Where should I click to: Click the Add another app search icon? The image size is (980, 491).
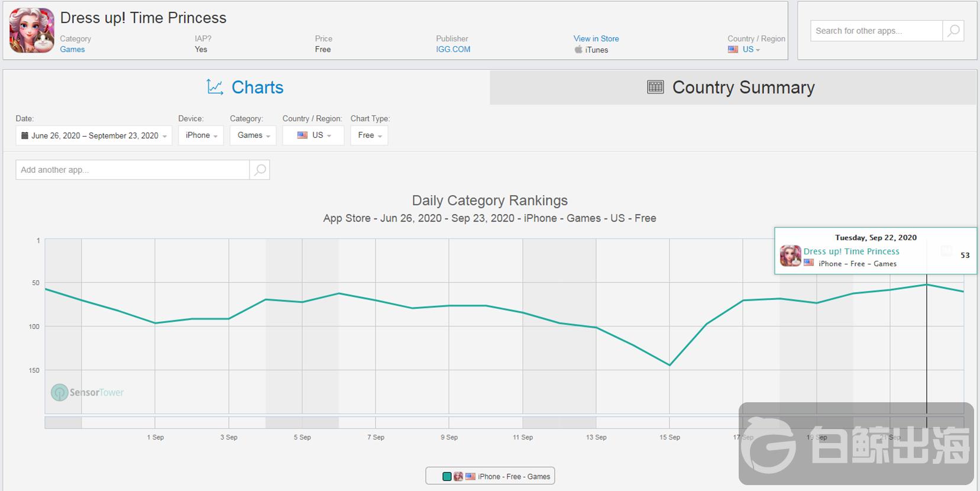[x=260, y=170]
